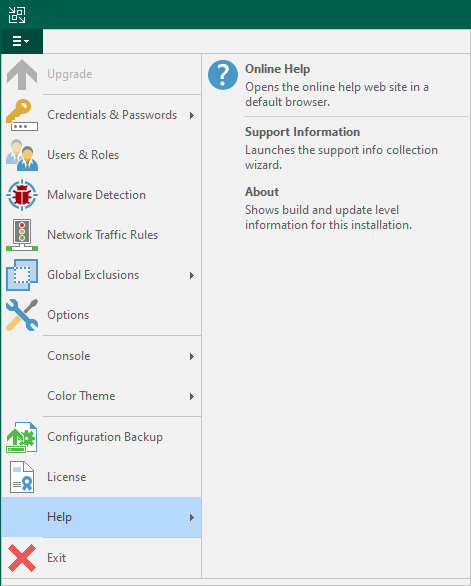Image resolution: width=471 pixels, height=586 pixels.
Task: Expand the Console submenu arrow
Action: point(192,356)
